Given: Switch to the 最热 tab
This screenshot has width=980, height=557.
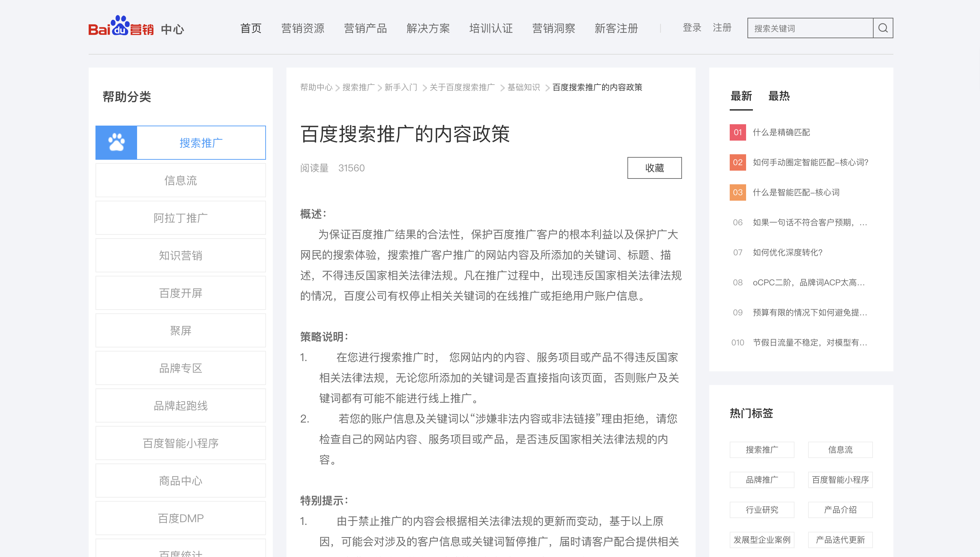Looking at the screenshot, I should click(778, 97).
